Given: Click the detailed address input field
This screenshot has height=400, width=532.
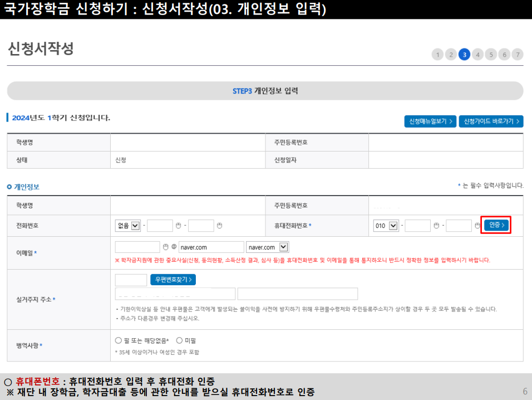Looking at the screenshot, I should [298, 294].
